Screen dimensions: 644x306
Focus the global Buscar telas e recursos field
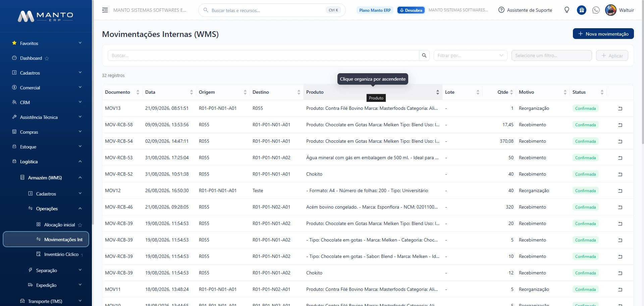pyautogui.click(x=272, y=10)
